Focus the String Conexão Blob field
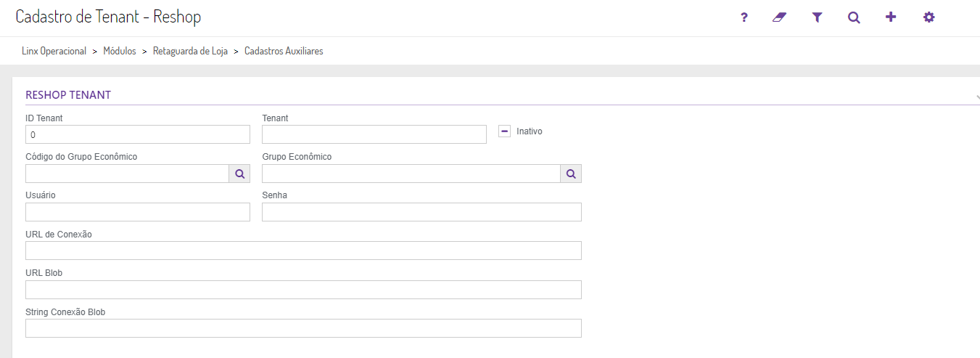Screen dimensions: 980x358 303,328
